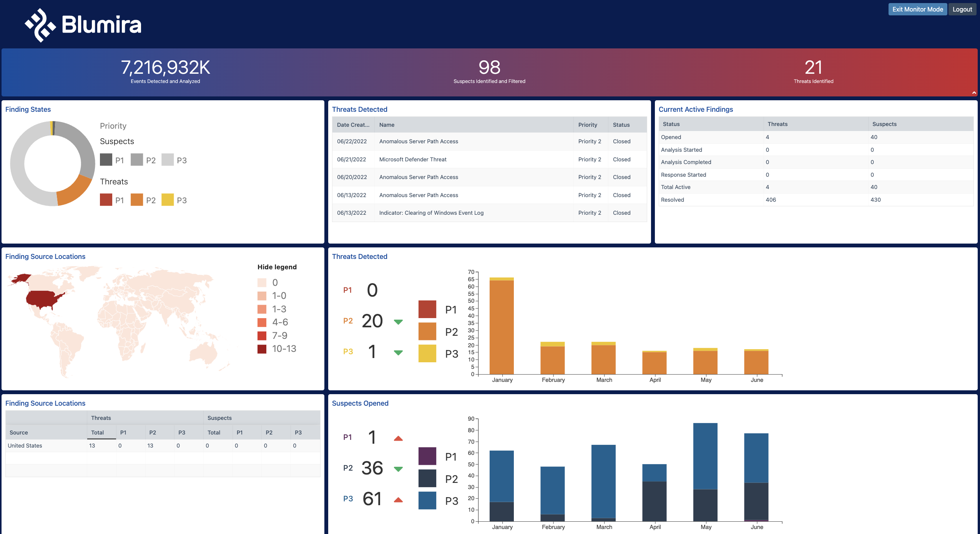Click red up arrow beside P3 61
This screenshot has height=534, width=980.
click(x=398, y=500)
